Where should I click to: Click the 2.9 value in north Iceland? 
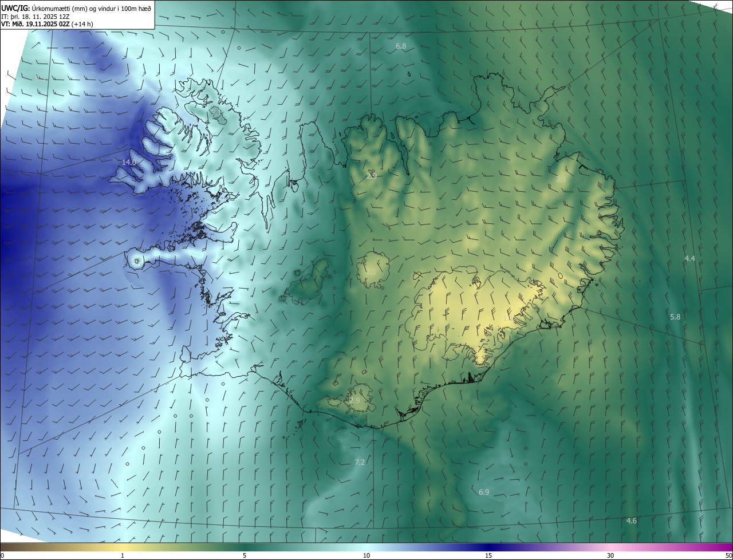[371, 176]
